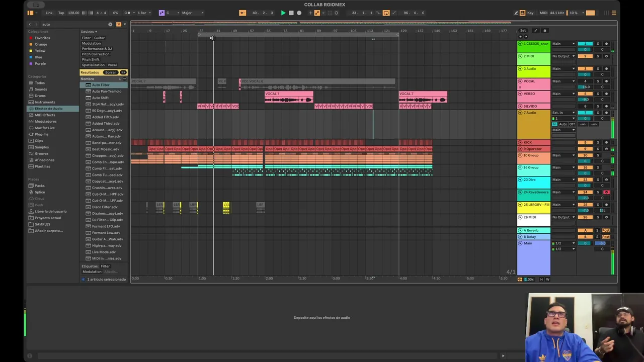Open the MIDI Effects category
Image resolution: width=644 pixels, height=362 pixels.
point(45,115)
